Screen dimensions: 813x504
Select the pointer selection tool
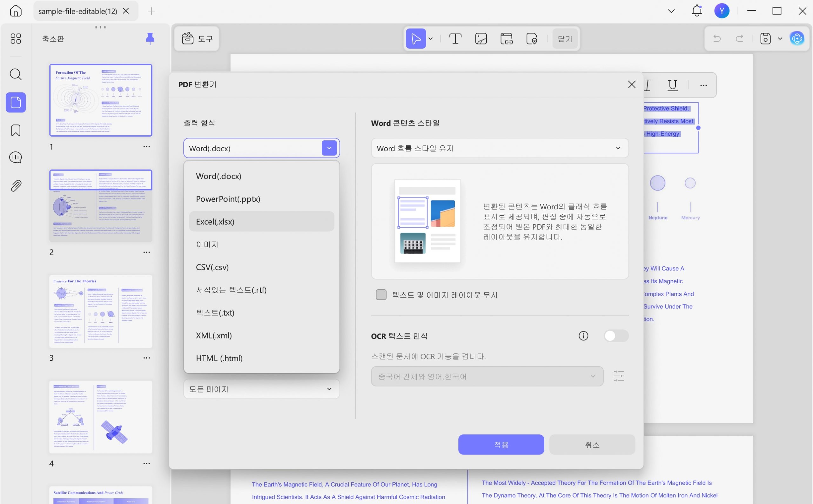(416, 39)
